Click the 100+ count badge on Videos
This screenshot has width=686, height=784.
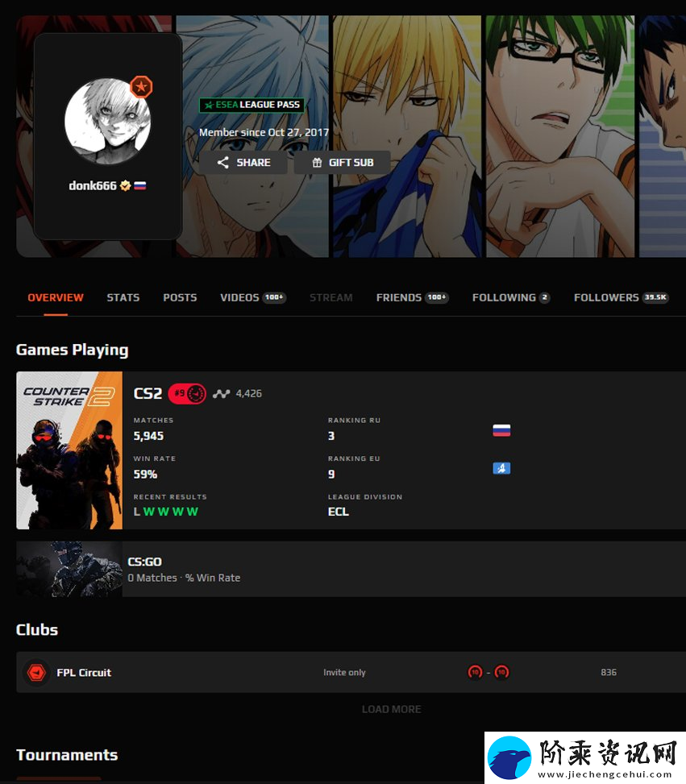tap(274, 297)
